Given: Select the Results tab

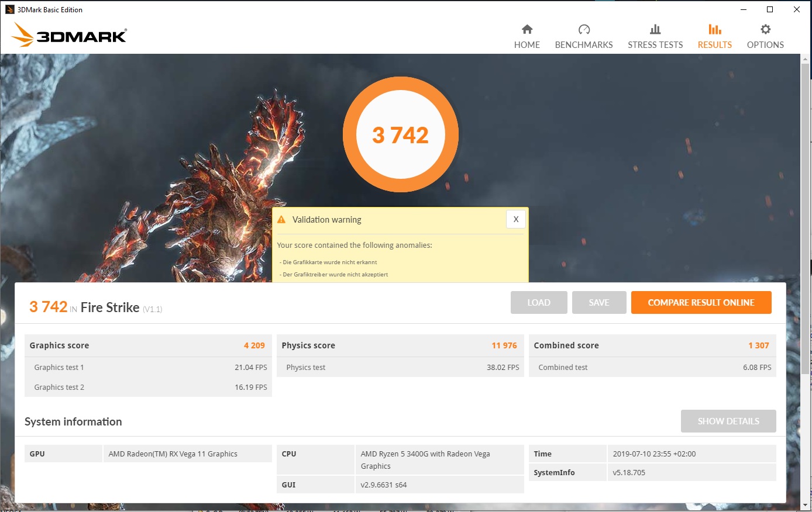Looking at the screenshot, I should click(714, 36).
